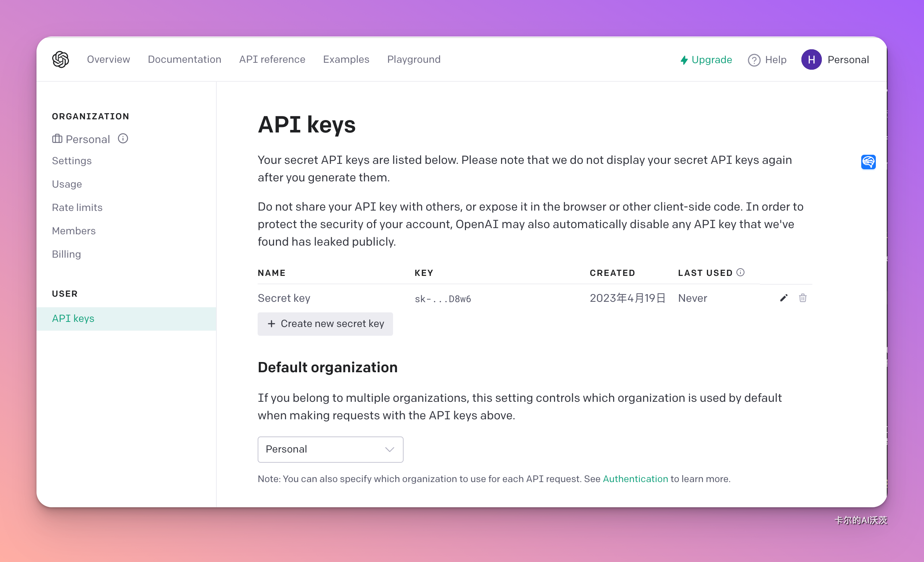
Task: Click the Members sidebar link
Action: (x=73, y=230)
